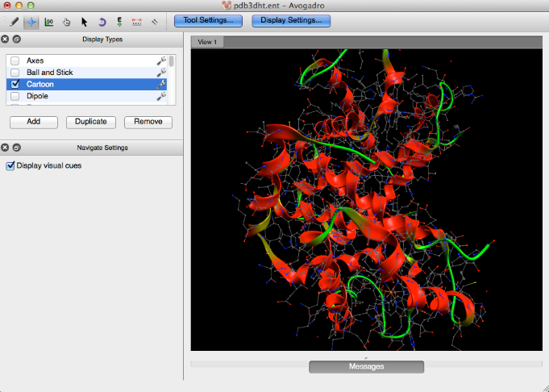Float the Display Types panel

click(17, 39)
